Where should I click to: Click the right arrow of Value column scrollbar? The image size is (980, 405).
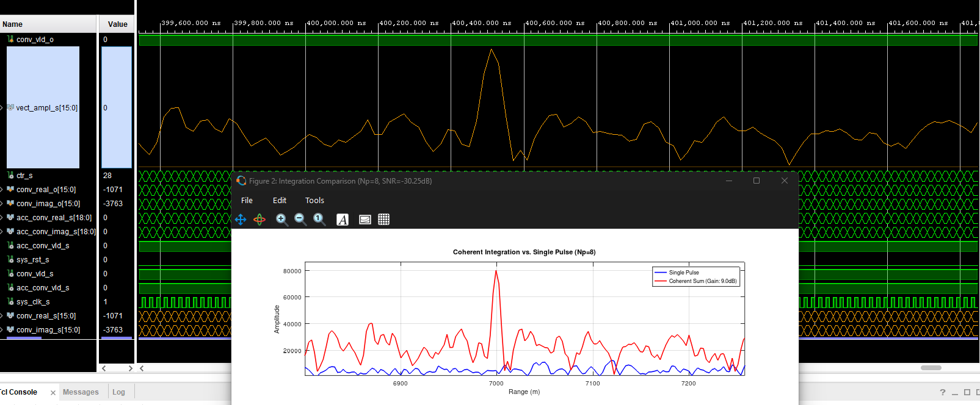click(x=130, y=368)
